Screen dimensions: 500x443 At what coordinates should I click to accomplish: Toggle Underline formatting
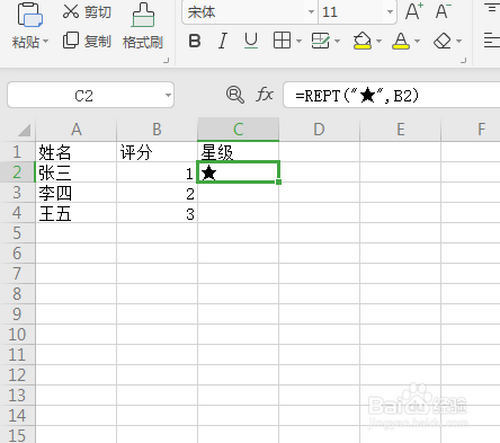[x=251, y=41]
